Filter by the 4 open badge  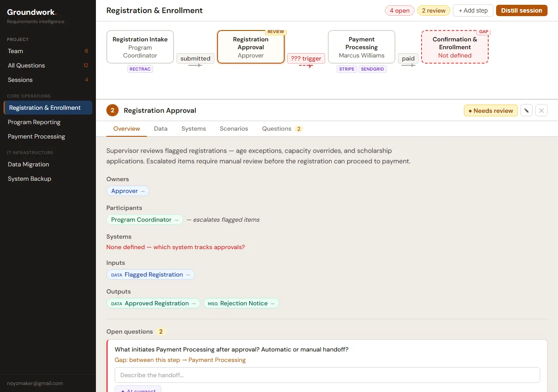pos(399,10)
